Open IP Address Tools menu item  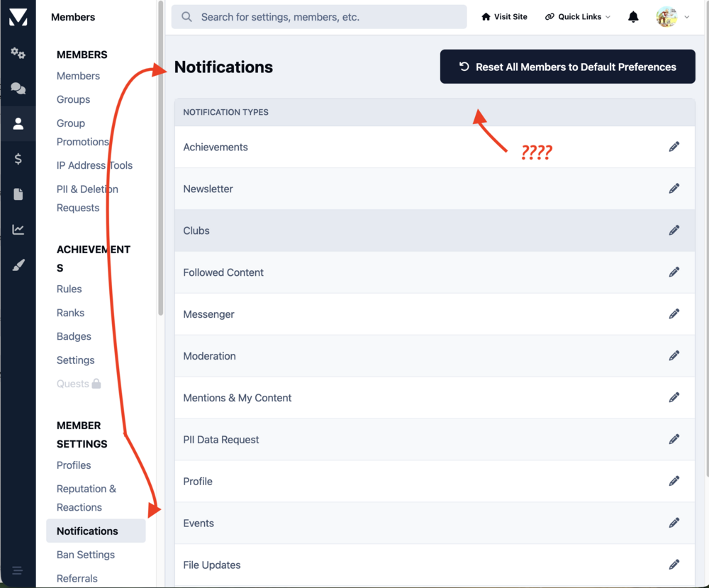point(94,165)
